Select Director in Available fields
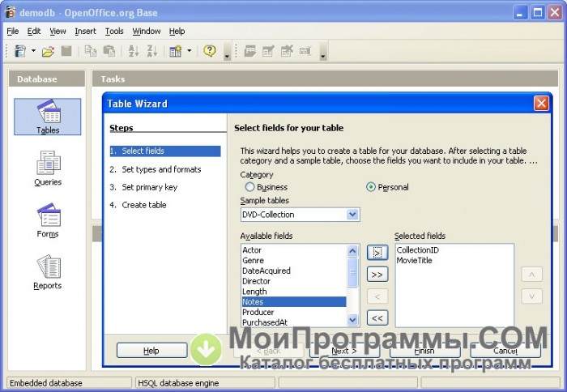The width and height of the screenshot is (567, 392). [294, 281]
